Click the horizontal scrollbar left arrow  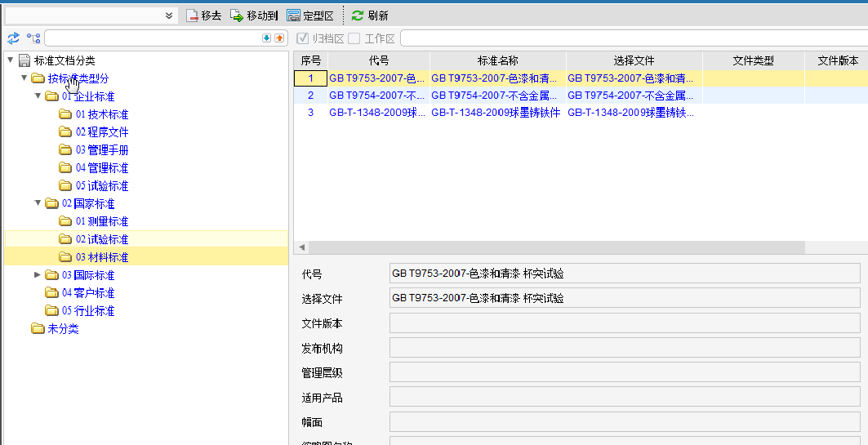[x=300, y=247]
